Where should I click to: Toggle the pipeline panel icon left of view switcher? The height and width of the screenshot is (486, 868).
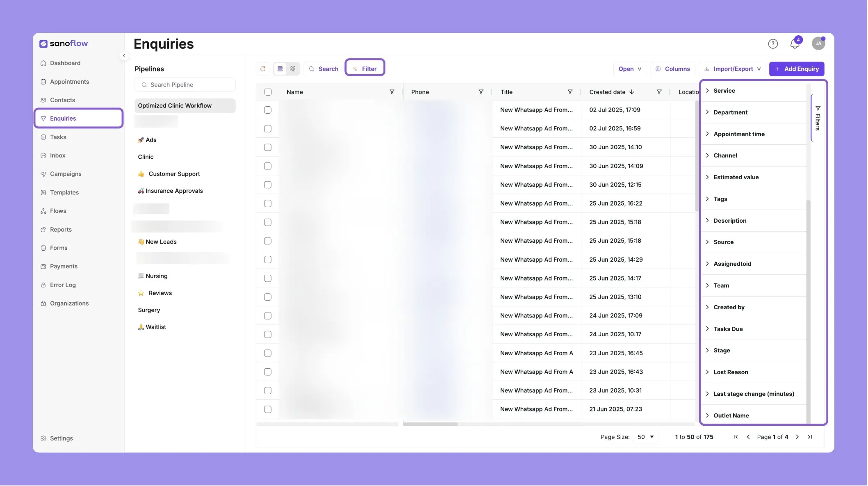point(263,69)
